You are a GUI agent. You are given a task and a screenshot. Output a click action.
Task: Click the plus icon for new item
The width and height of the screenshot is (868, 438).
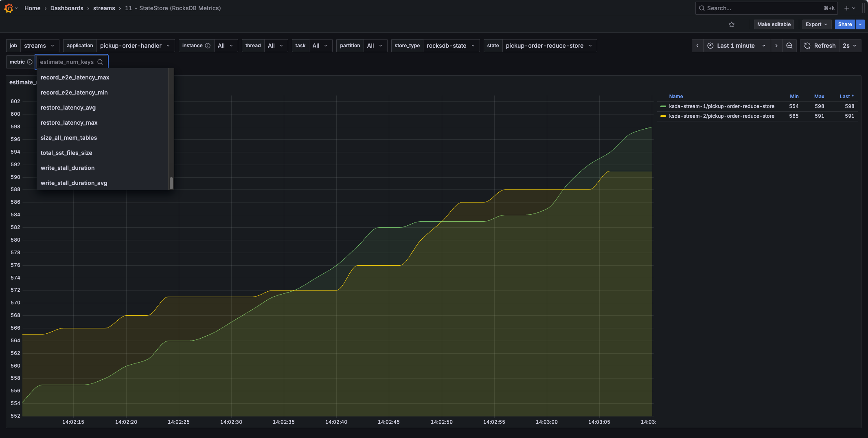(x=847, y=8)
